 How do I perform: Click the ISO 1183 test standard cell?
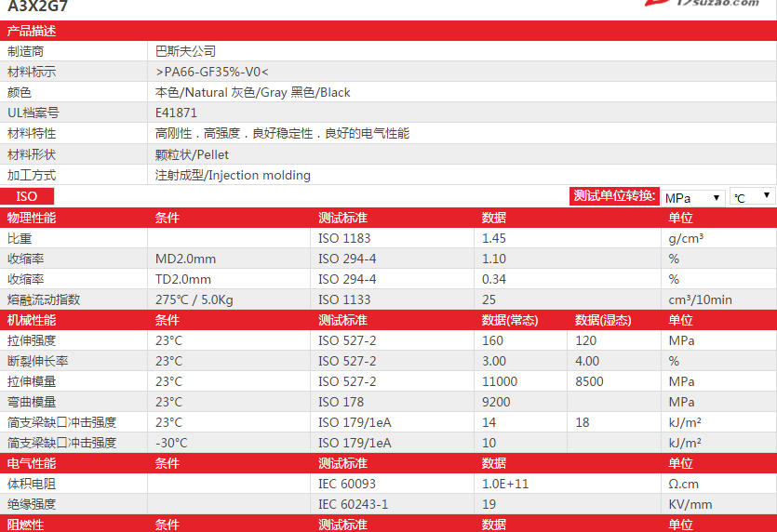(344, 238)
